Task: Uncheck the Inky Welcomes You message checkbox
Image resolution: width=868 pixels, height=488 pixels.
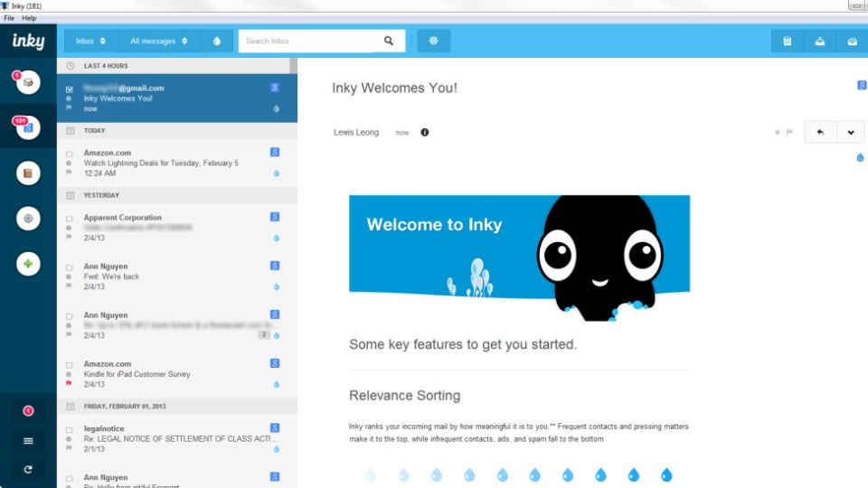Action: (70, 89)
